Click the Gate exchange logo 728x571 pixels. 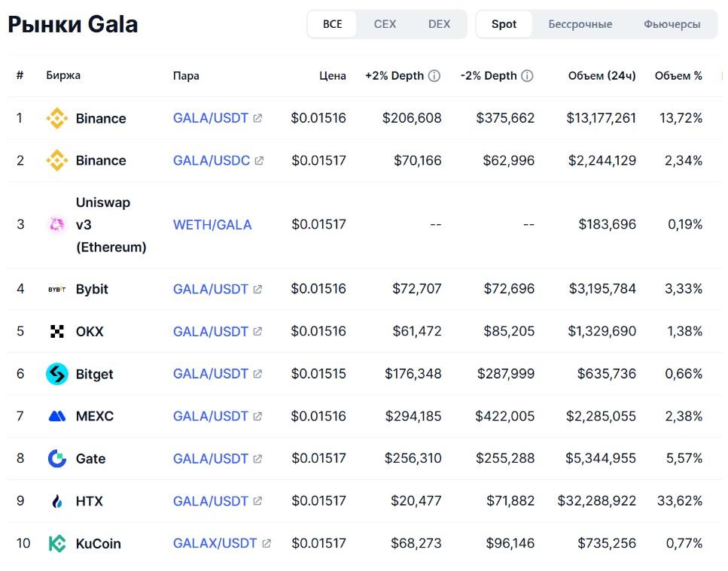tap(56, 458)
